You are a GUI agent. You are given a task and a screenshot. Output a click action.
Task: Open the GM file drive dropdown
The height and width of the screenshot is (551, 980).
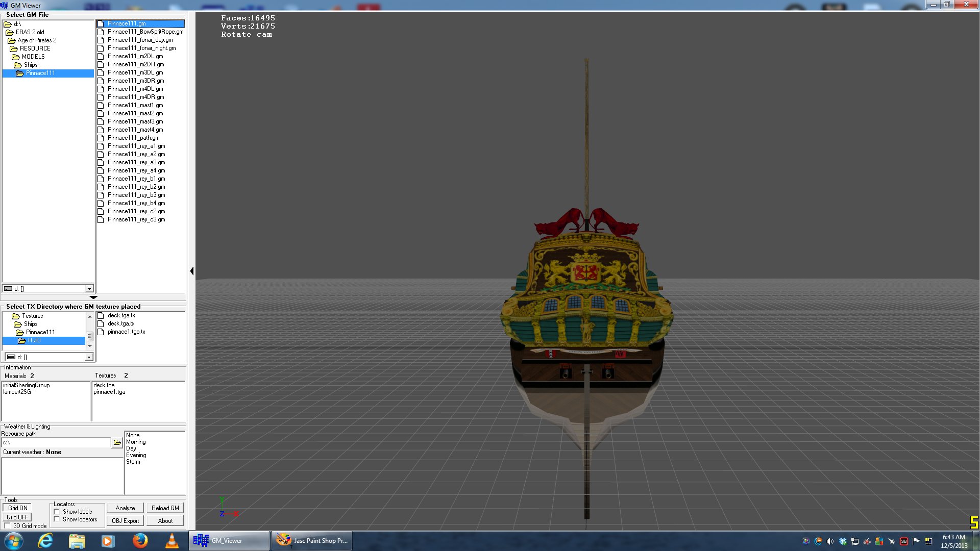point(89,289)
